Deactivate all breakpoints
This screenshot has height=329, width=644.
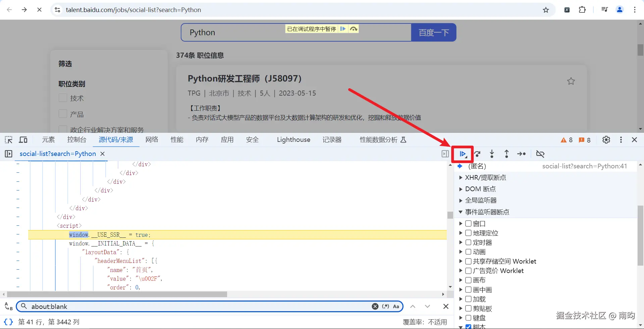[540, 154]
